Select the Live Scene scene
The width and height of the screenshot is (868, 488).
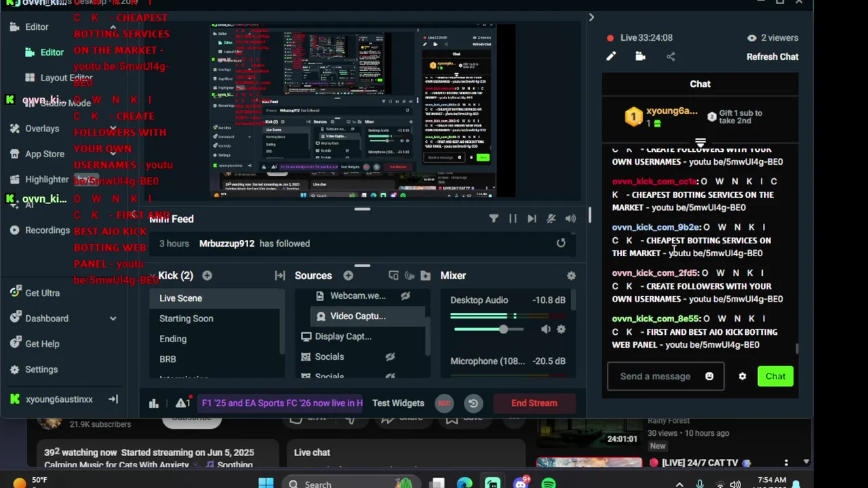[216, 298]
